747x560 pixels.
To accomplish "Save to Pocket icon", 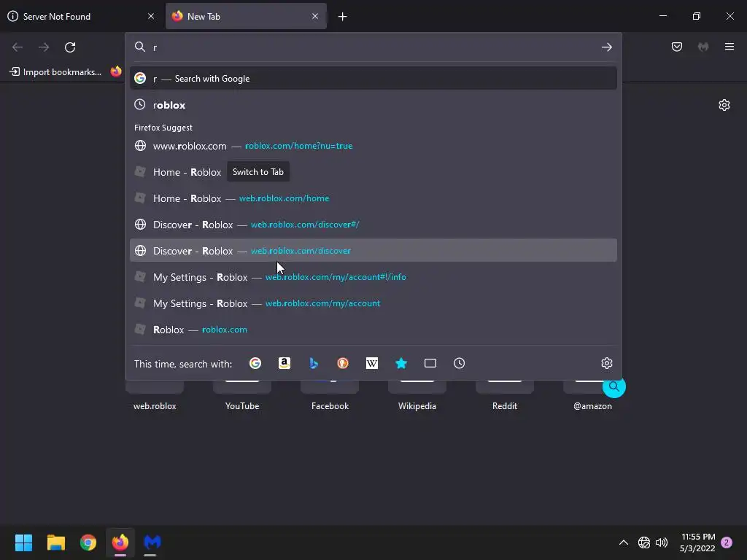I will click(677, 47).
